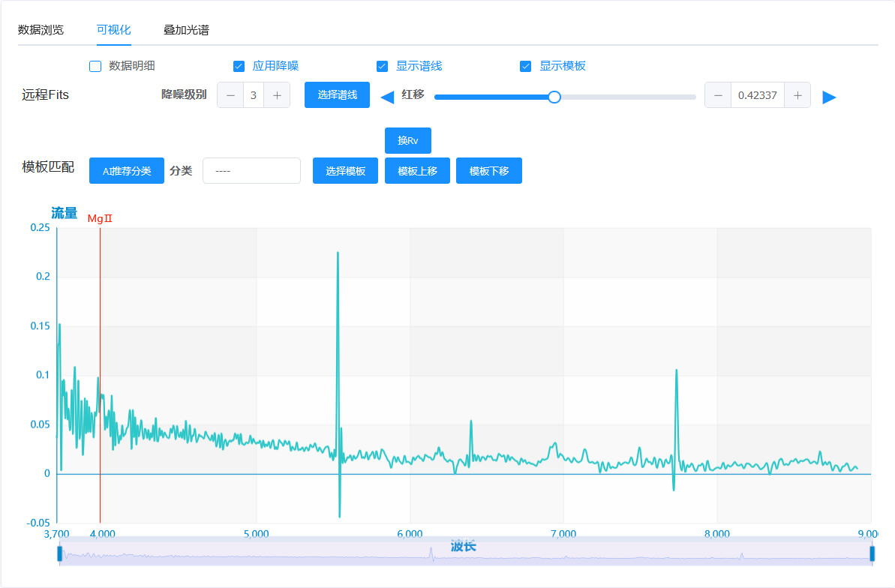
Task: Increase the 降噪级别 value with plus
Action: point(277,95)
